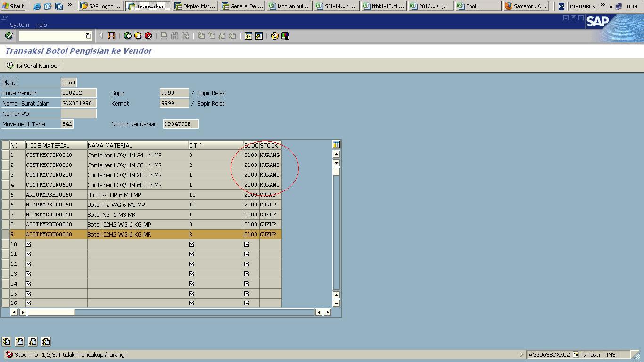Tick the Kode Material checkbox in row 15
Viewport: 644px width, 362px height.
28,294
